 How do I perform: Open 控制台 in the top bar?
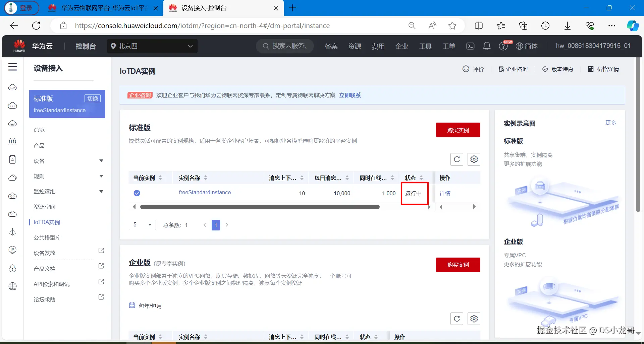pyautogui.click(x=86, y=46)
